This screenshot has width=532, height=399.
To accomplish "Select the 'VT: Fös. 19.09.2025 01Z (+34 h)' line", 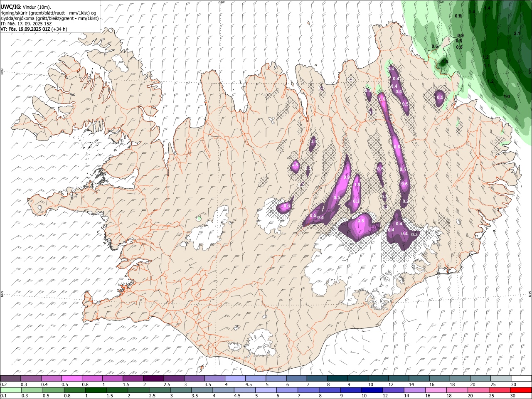I will tap(34, 29).
